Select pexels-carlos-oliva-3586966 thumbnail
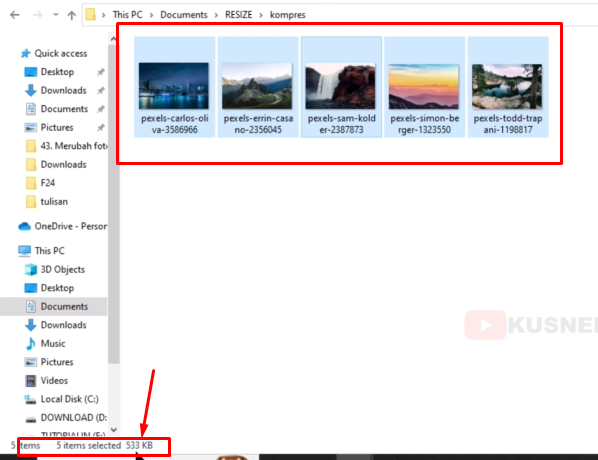598x460 pixels. tap(174, 87)
